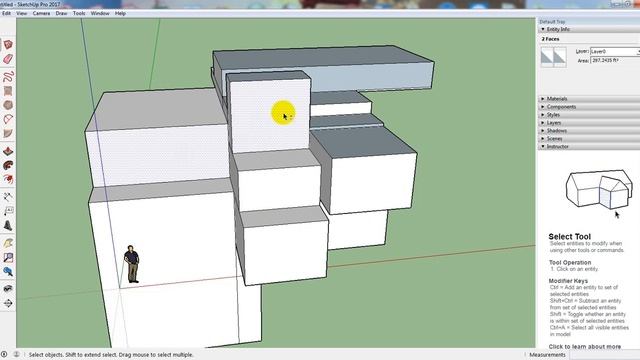Image resolution: width=640 pixels, height=360 pixels.
Task: Open the Draw menu
Action: [x=61, y=13]
